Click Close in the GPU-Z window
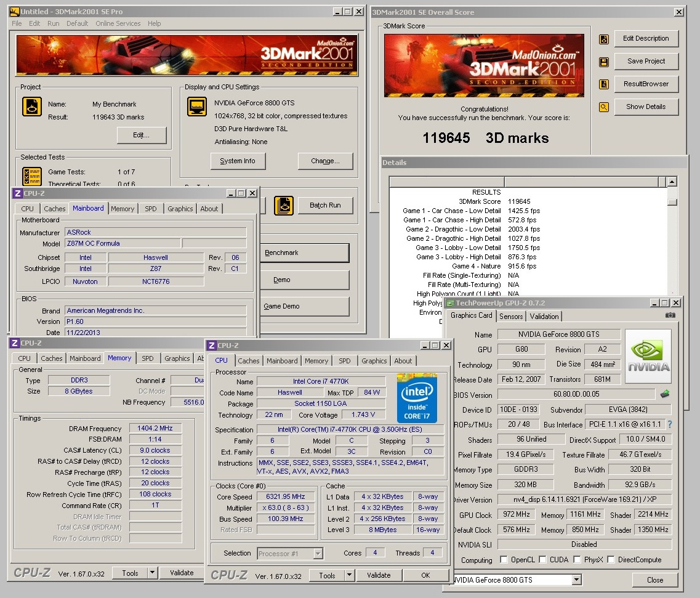The height and width of the screenshot is (598, 700). tap(655, 580)
